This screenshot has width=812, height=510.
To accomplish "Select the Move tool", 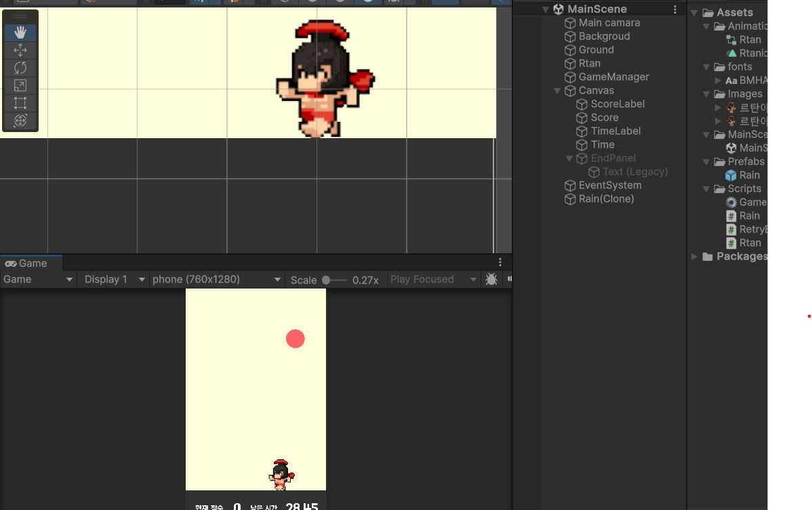I will click(20, 50).
